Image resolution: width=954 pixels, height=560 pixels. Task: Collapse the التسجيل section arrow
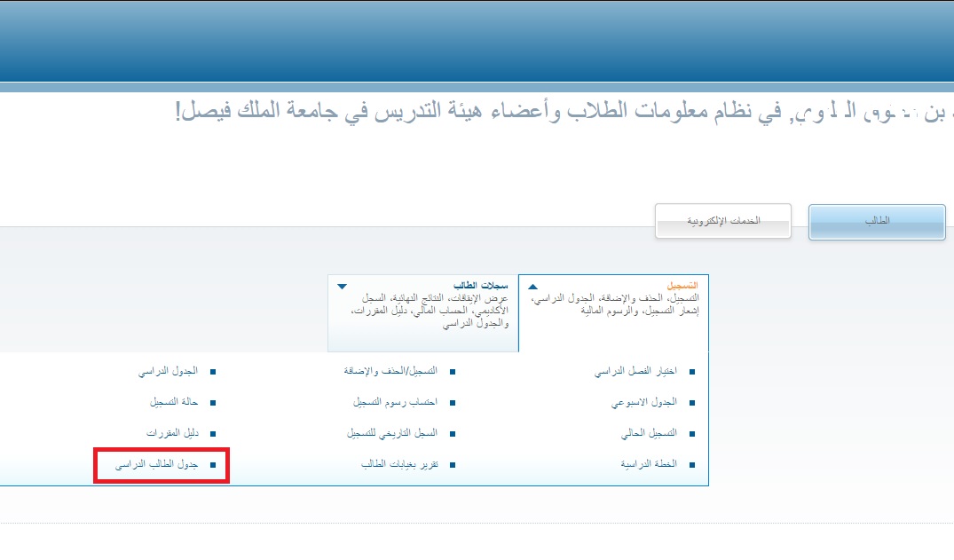pyautogui.click(x=532, y=287)
